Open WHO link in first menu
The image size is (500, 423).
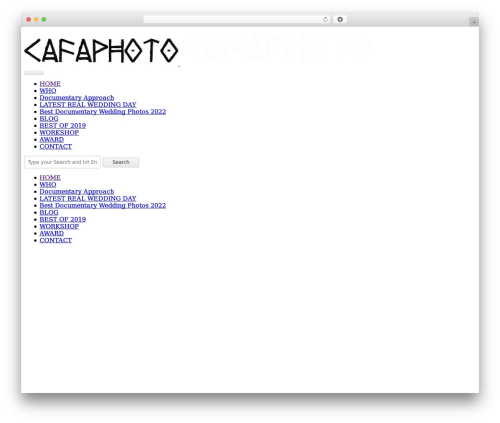coord(48,91)
